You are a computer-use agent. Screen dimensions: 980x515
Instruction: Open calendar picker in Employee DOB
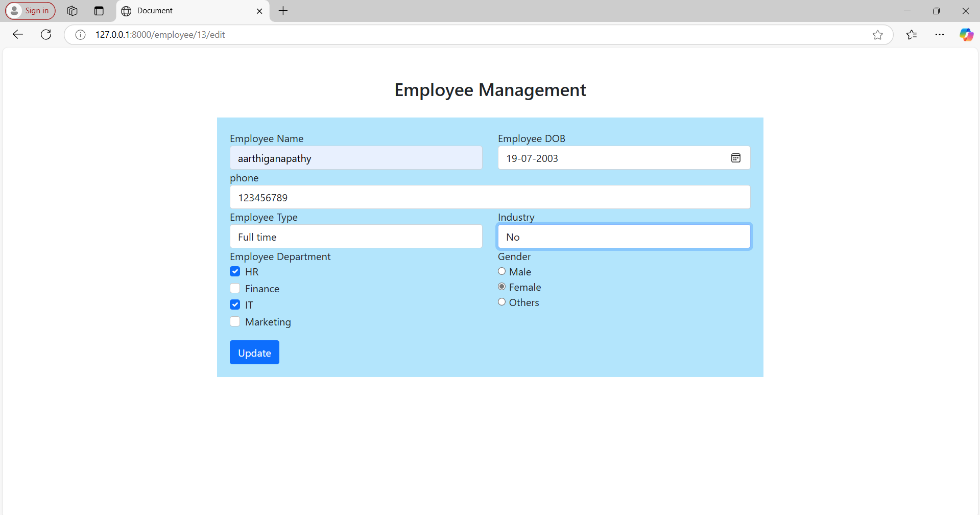(x=735, y=158)
